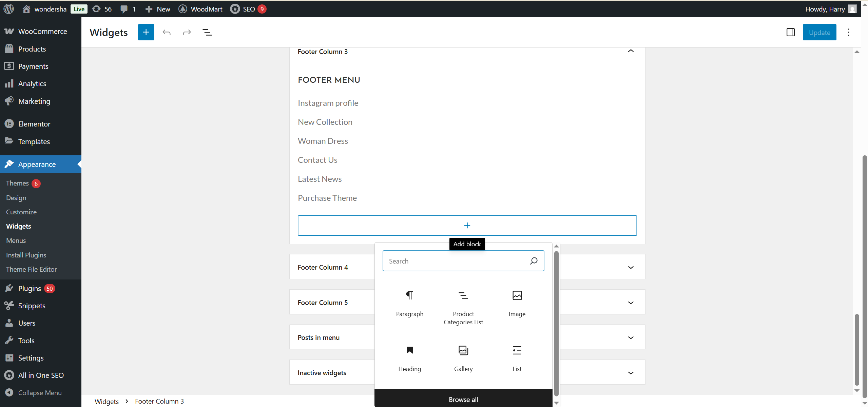Toggle the Settings sidebar panel icon

click(790, 32)
